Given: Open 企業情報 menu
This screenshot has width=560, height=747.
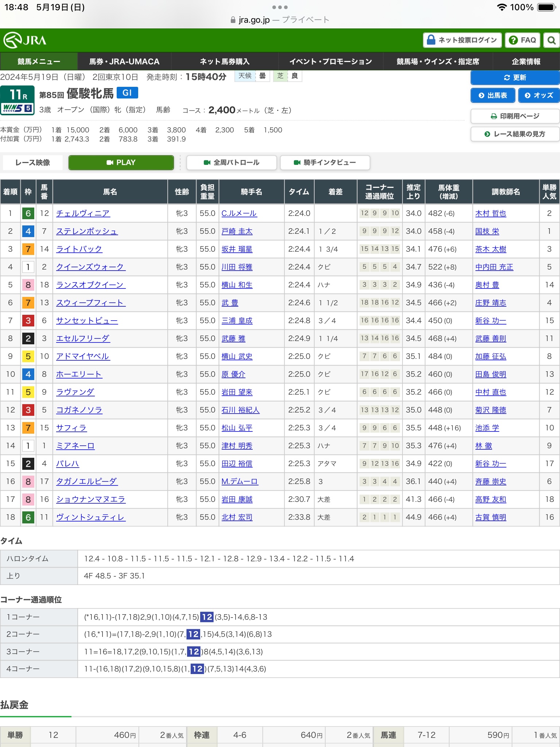Looking at the screenshot, I should (x=526, y=61).
